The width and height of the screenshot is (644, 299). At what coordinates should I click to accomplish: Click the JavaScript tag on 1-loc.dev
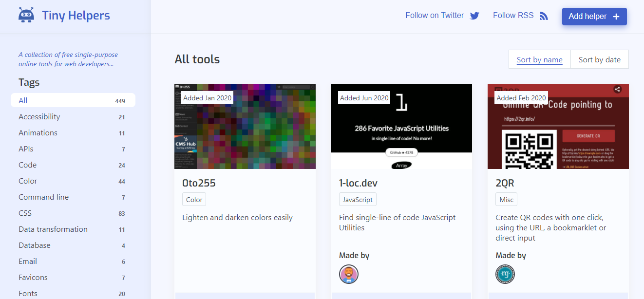[358, 200]
